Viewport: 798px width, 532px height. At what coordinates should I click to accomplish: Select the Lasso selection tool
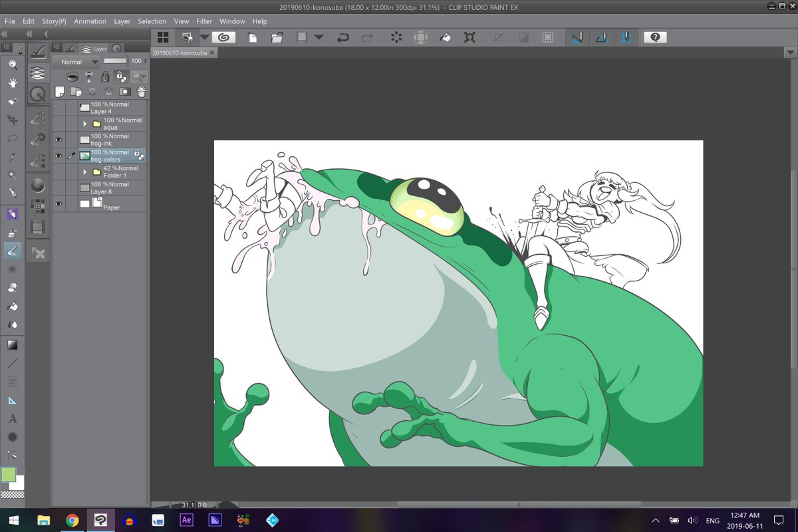[x=12, y=138]
